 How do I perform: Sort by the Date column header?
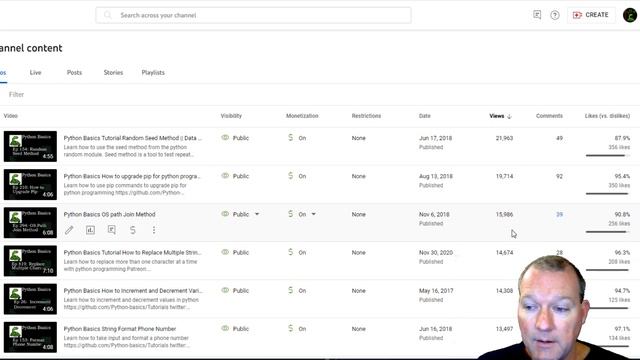click(x=424, y=116)
